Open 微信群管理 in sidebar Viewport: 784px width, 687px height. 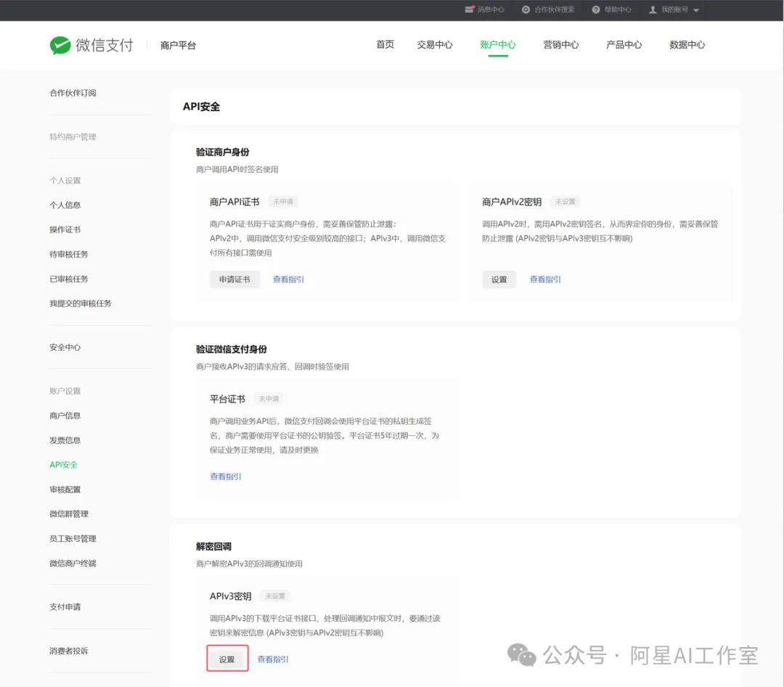(x=69, y=514)
